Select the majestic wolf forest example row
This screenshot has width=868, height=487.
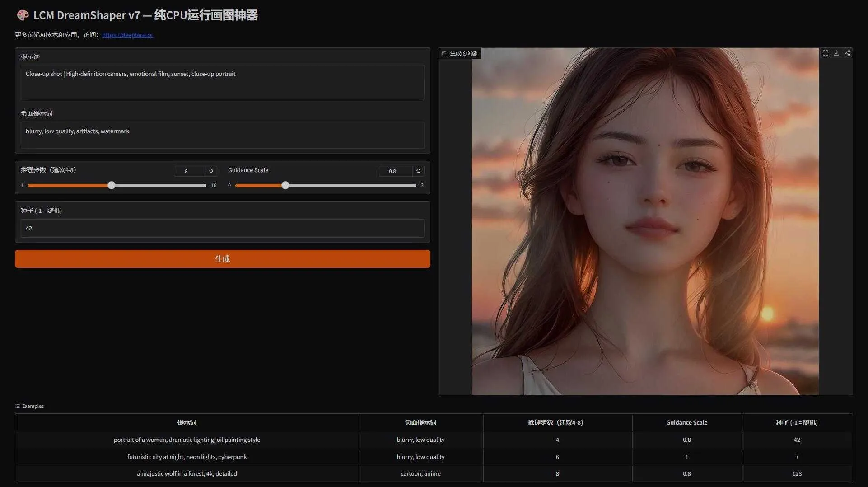tap(187, 473)
